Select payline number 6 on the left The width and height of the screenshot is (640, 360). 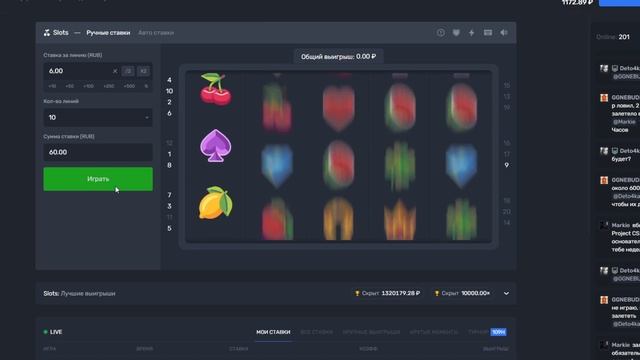point(169,113)
